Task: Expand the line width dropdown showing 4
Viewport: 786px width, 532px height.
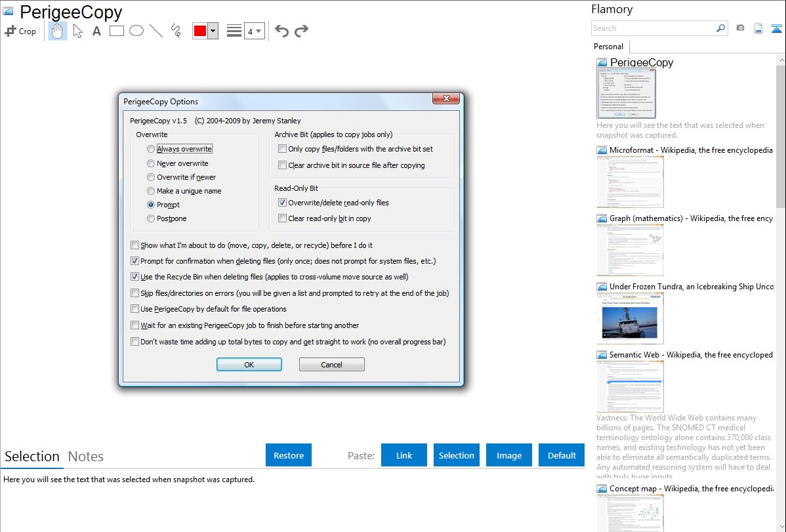Action: (259, 31)
